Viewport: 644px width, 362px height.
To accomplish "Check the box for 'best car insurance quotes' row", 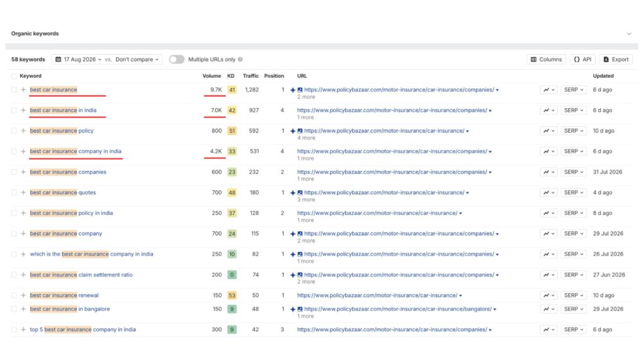I will [14, 192].
